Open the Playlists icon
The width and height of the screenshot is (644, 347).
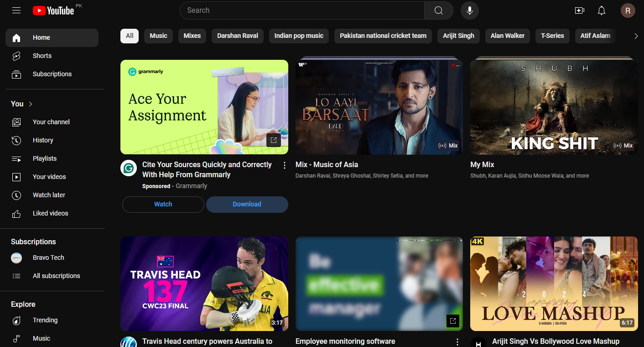click(x=16, y=159)
